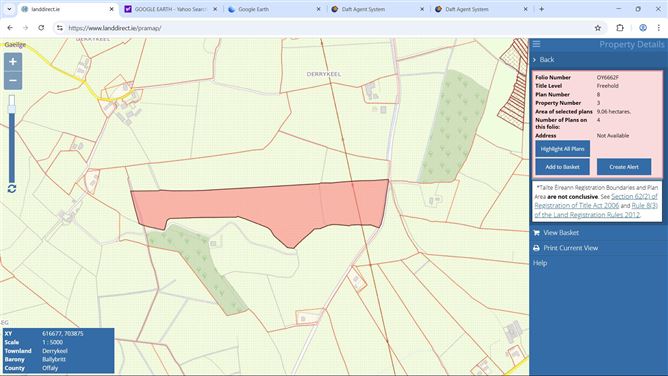Switch to the Google Earth tab

[x=274, y=9]
